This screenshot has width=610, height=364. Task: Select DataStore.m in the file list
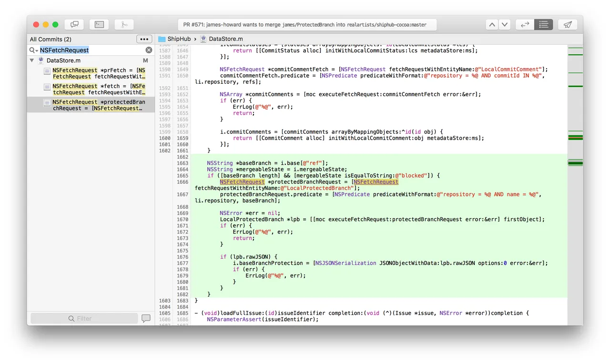(63, 61)
